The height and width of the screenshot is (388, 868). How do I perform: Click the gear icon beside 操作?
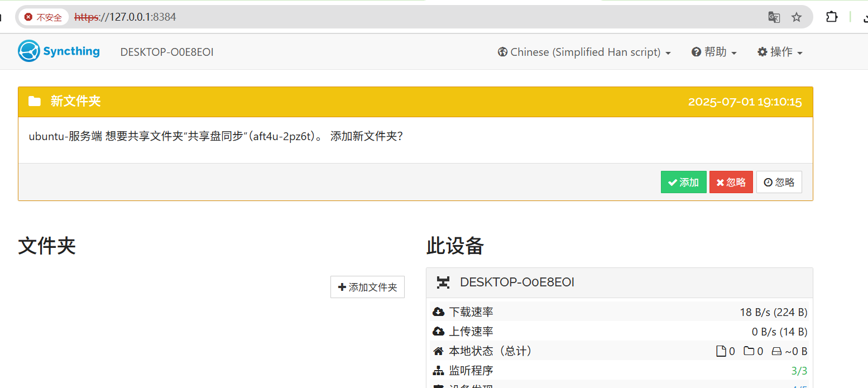click(763, 52)
